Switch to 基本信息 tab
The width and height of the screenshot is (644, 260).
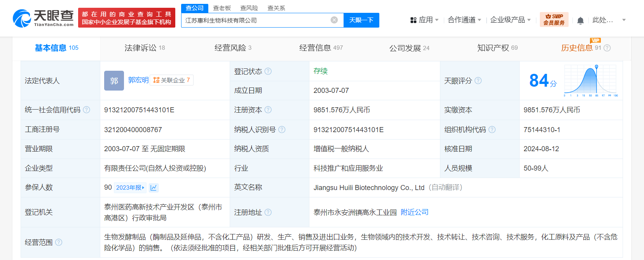57,48
